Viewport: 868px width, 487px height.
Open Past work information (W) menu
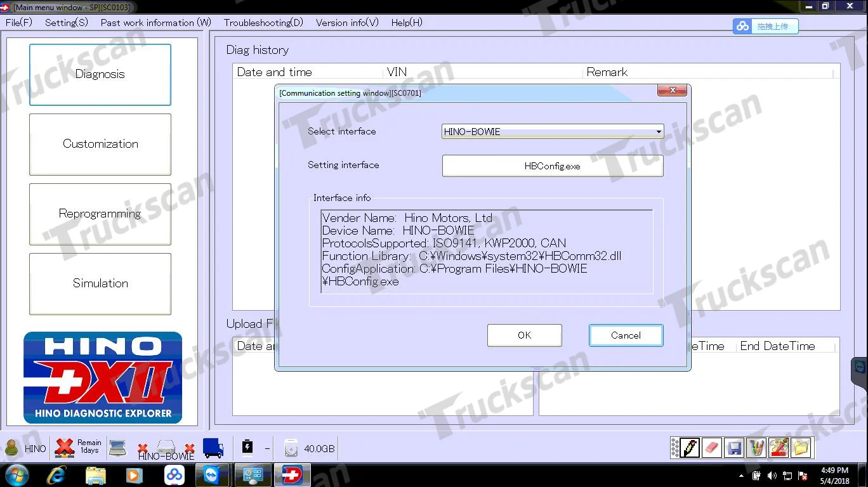click(x=156, y=22)
